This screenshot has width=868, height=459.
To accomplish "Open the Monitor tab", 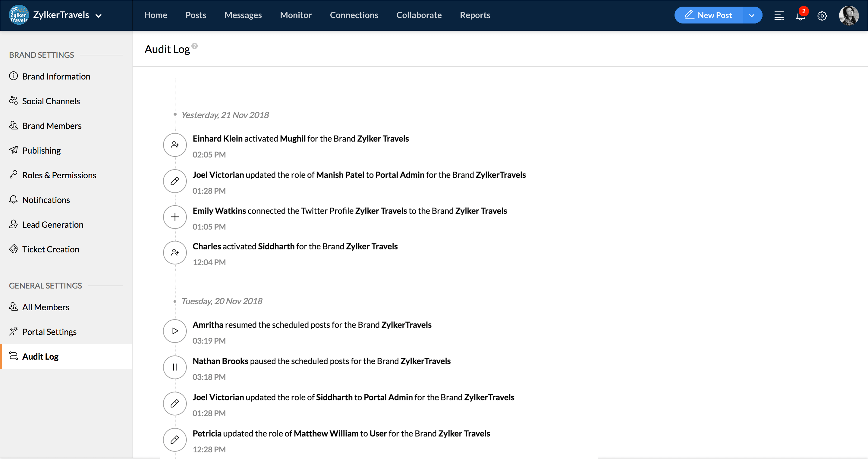I will [295, 15].
